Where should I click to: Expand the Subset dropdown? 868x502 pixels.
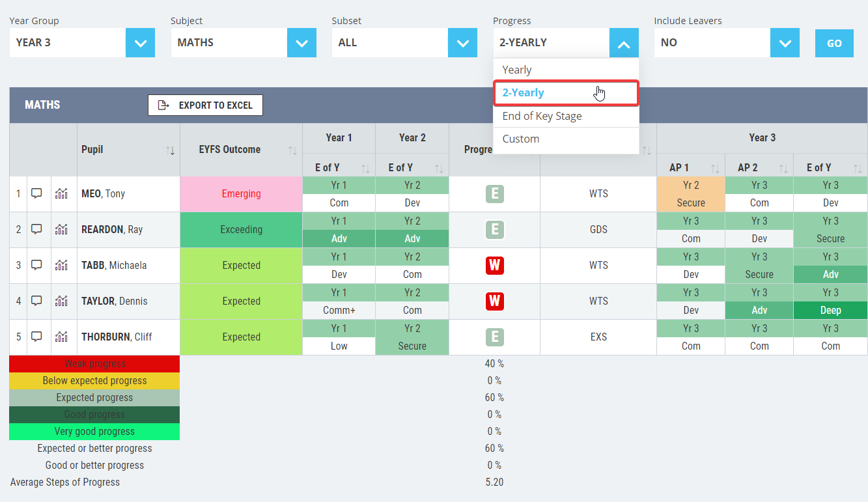462,43
